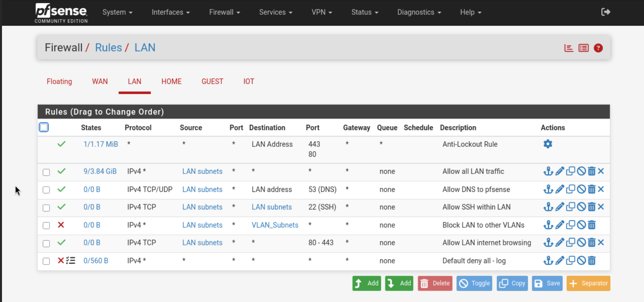Switch to the IOT rules tab
644x302 pixels.
pyautogui.click(x=249, y=81)
